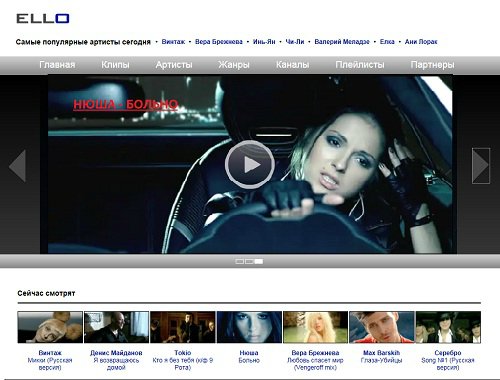The width and height of the screenshot is (500, 380).
Task: Select the first carousel indicator dot
Action: coord(240,261)
